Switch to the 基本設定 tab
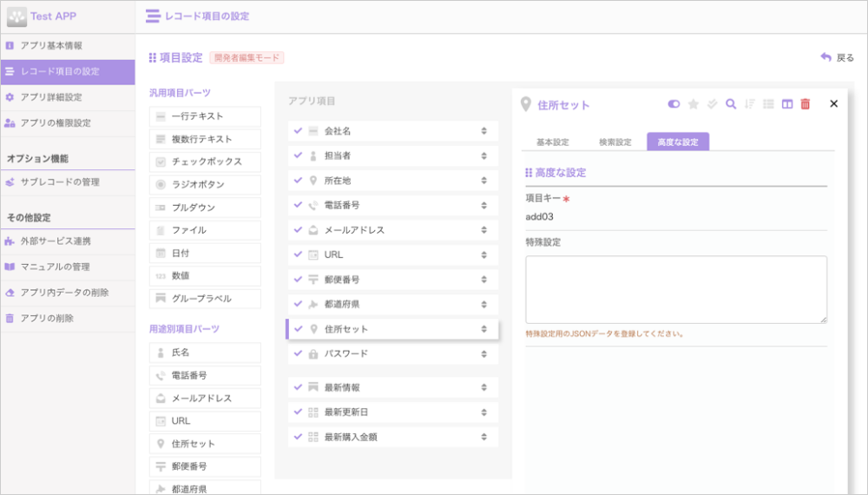Image resolution: width=868 pixels, height=495 pixels. [552, 142]
